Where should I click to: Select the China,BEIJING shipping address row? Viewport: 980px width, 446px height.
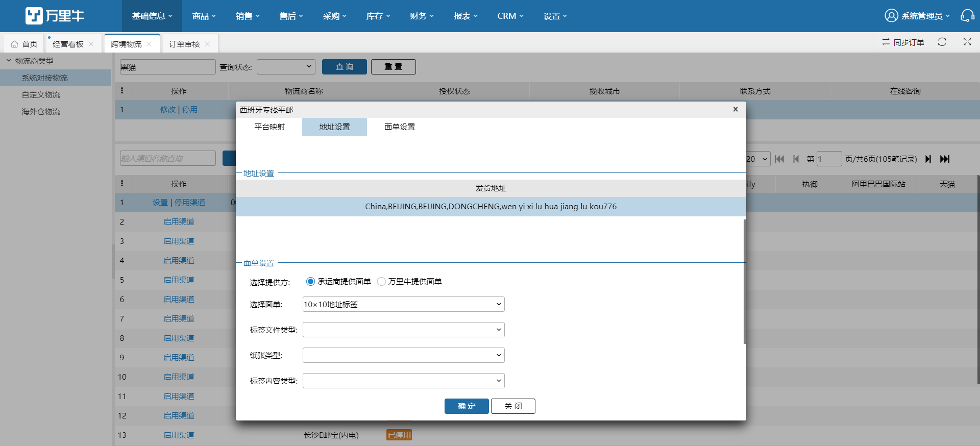[491, 206]
